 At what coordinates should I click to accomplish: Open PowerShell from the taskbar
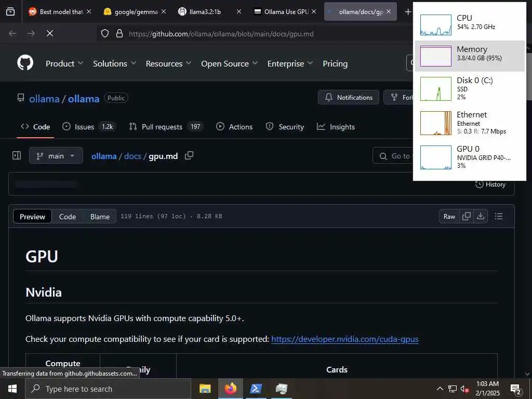[256, 389]
